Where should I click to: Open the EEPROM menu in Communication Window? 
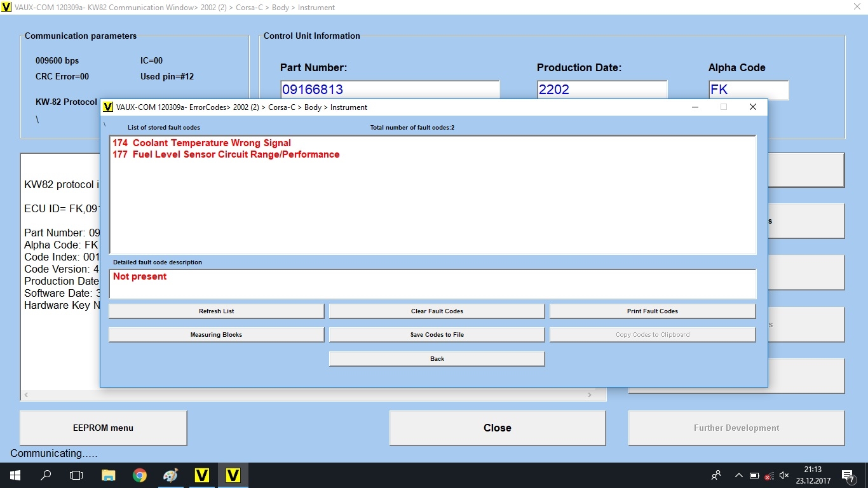pos(103,428)
